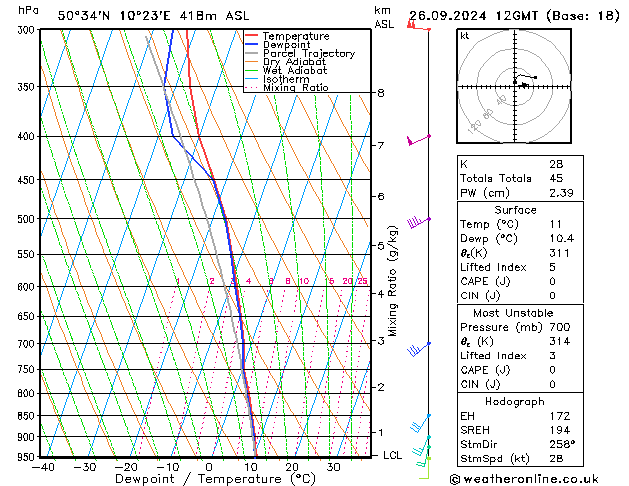Image resolution: width=629 pixels, height=486 pixels.
Task: Click the StmDir value '258°'
Action: tap(562, 444)
